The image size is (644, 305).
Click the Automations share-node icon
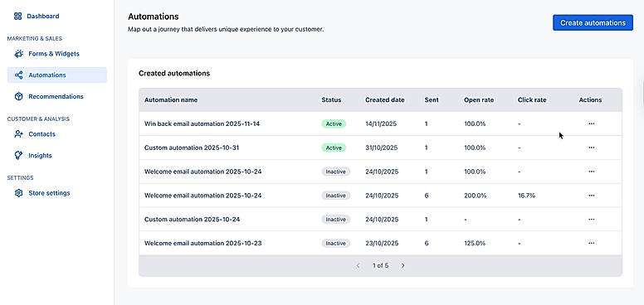(x=19, y=75)
